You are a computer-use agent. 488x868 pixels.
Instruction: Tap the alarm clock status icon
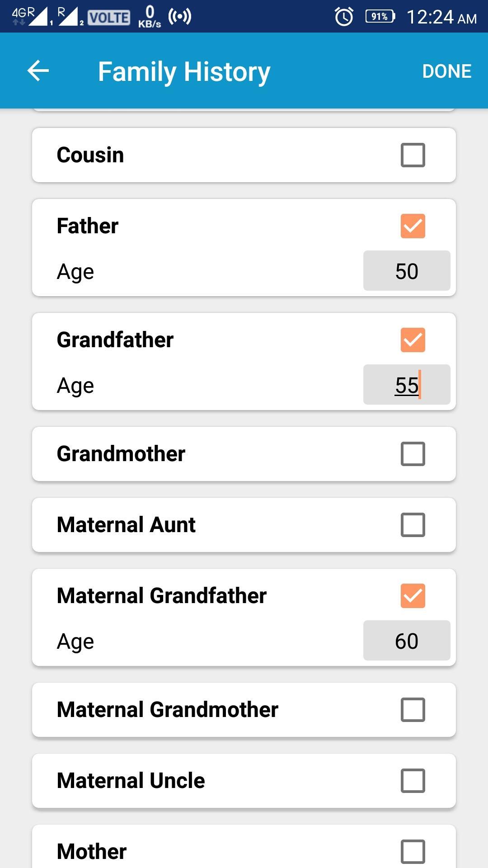(x=344, y=17)
